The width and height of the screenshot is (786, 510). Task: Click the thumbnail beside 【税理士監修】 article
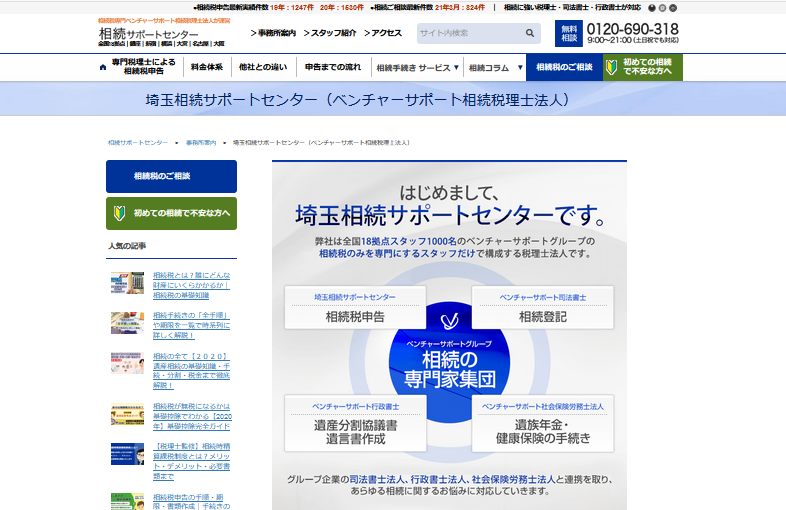127,454
